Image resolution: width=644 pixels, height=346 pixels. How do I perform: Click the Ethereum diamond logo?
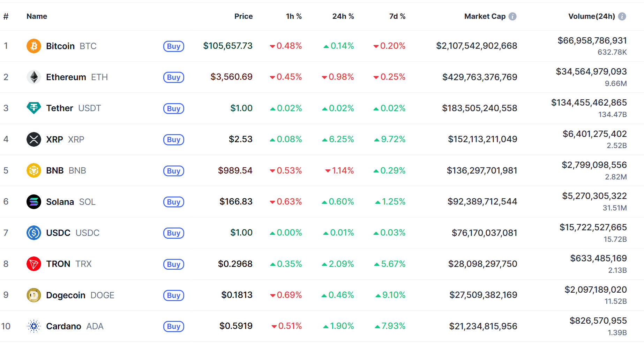(34, 77)
